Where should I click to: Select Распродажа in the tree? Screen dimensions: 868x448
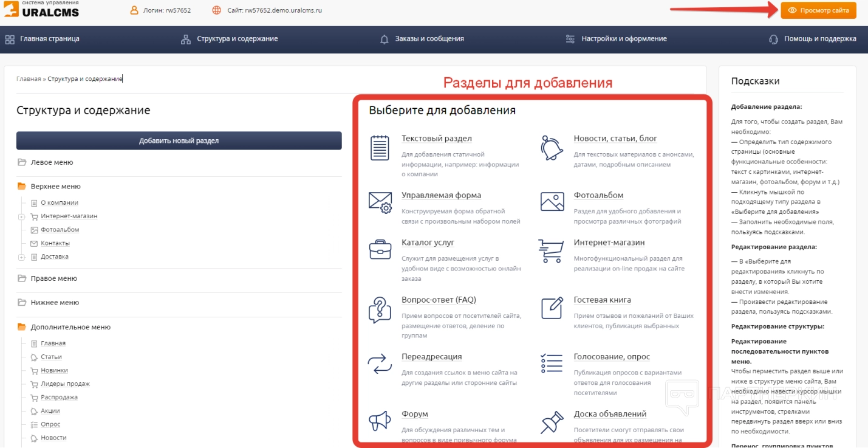pos(60,398)
